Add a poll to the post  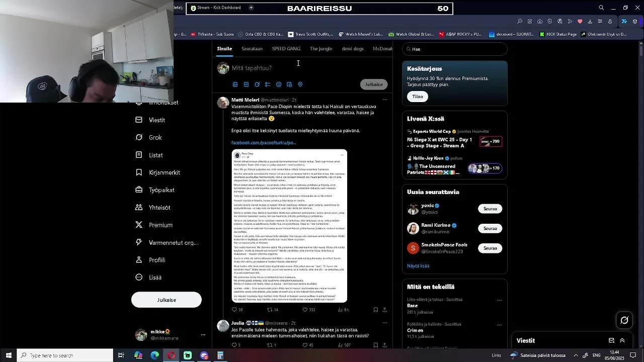268,84
